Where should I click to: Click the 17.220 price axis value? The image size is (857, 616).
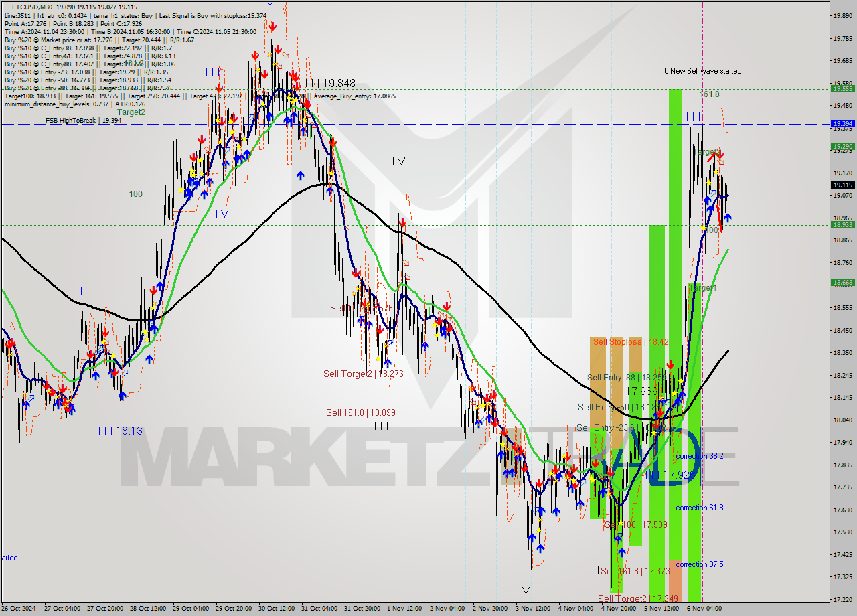tap(842, 599)
